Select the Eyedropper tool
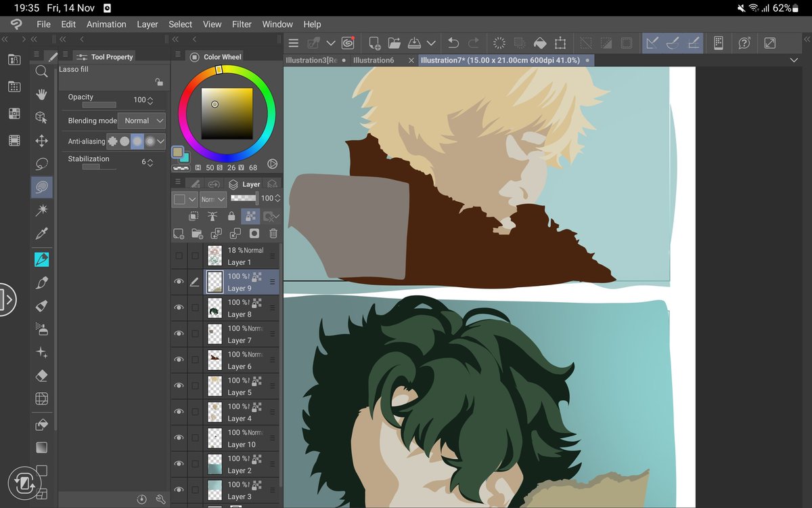This screenshot has height=508, width=812. click(x=41, y=234)
